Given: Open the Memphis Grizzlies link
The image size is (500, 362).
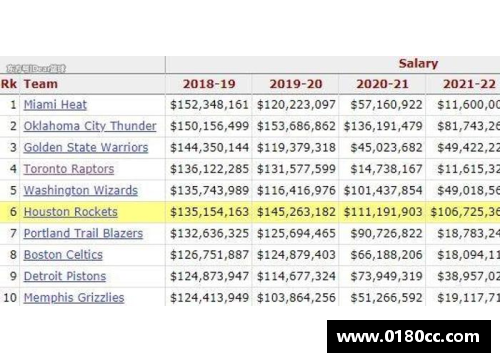Looking at the screenshot, I should click(74, 298).
